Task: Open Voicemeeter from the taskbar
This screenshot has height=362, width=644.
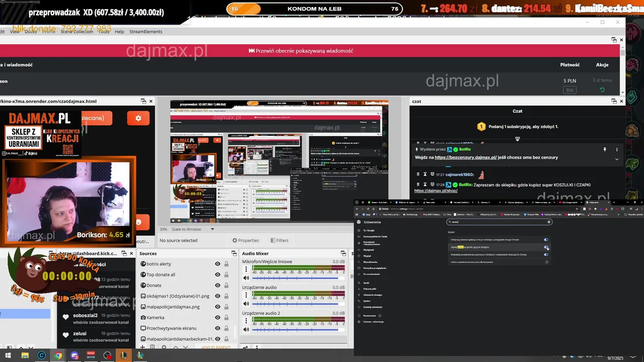Action: (91, 355)
